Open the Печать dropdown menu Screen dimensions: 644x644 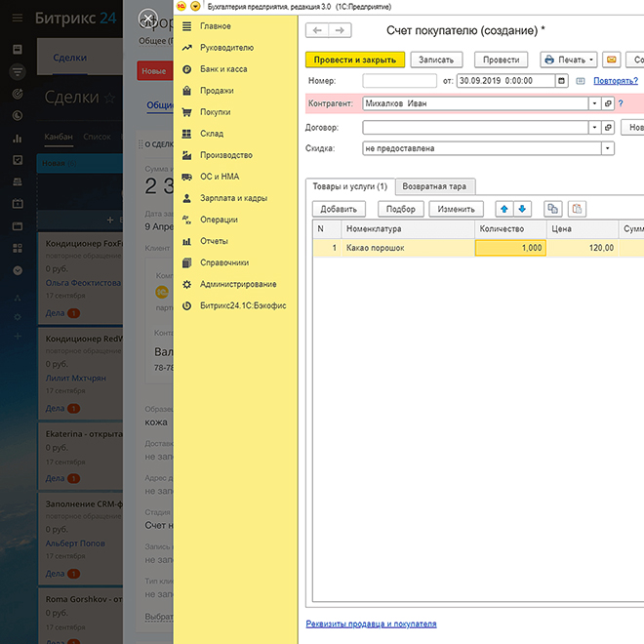tap(569, 60)
